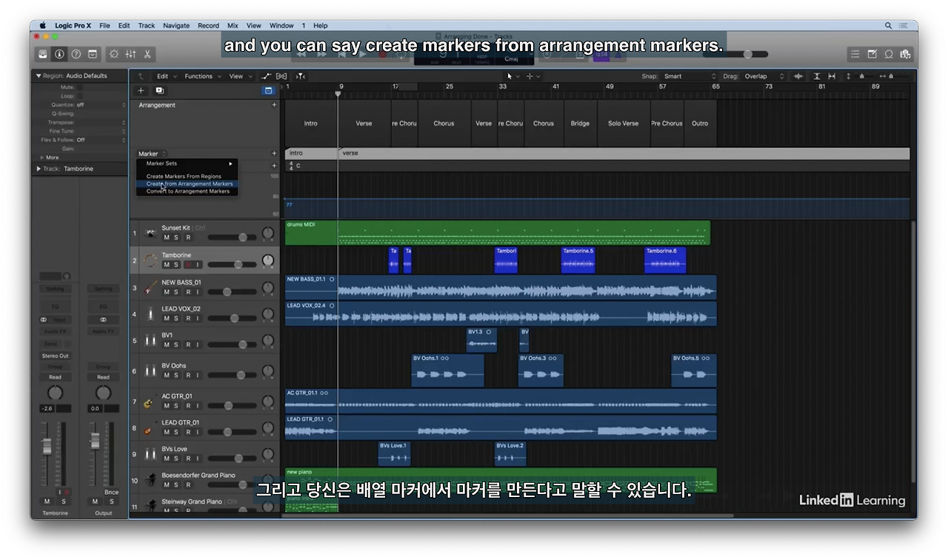This screenshot has width=948, height=560.
Task: Toggle waveform zoom icon in tracks toolbar
Action: click(798, 76)
